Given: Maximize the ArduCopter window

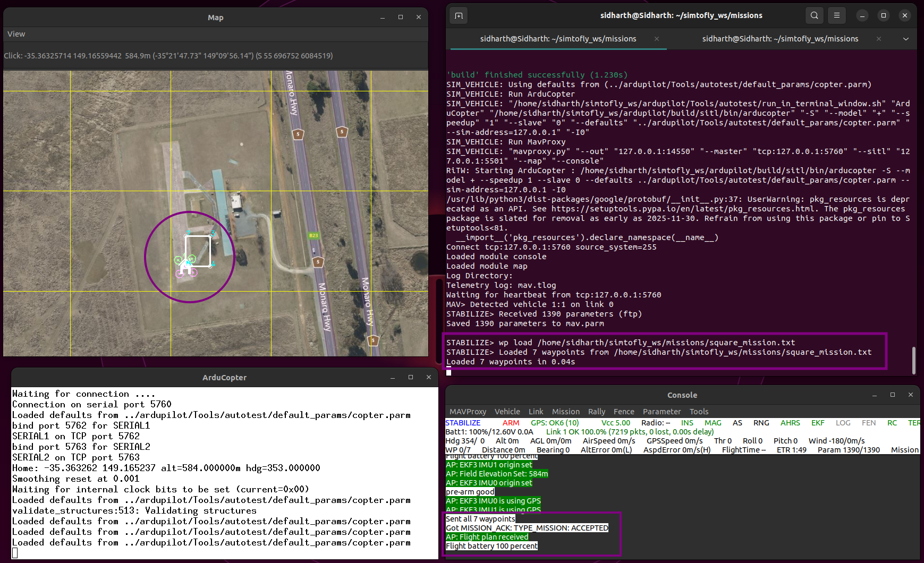Looking at the screenshot, I should pos(411,377).
